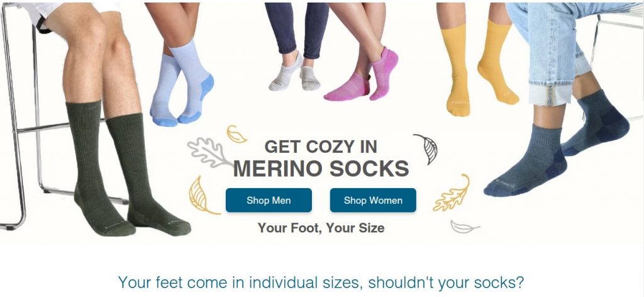Click the navy blue quarter socks image
The width and height of the screenshot is (644, 297).
pos(555,148)
